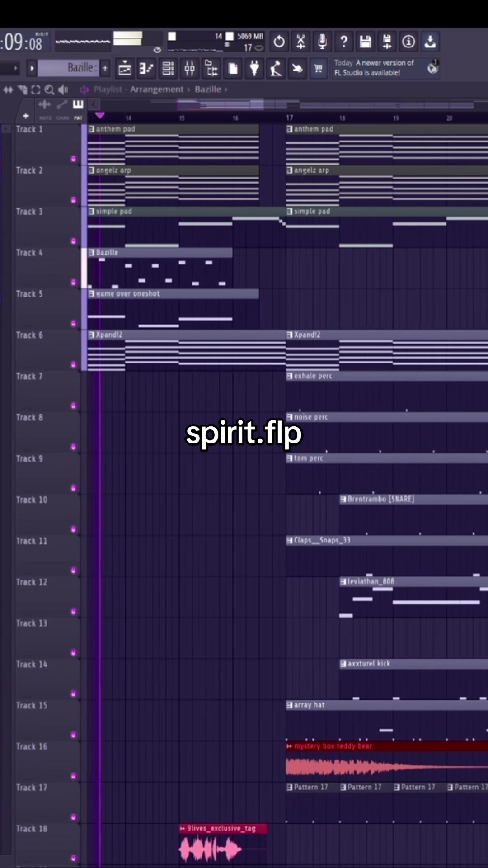Click the pink playhead marker on timeline

tap(100, 116)
